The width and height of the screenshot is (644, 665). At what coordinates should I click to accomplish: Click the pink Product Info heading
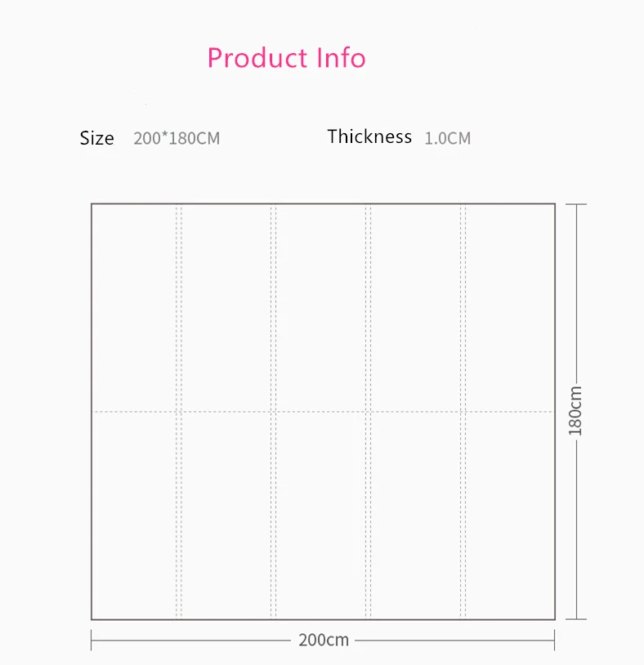click(286, 58)
